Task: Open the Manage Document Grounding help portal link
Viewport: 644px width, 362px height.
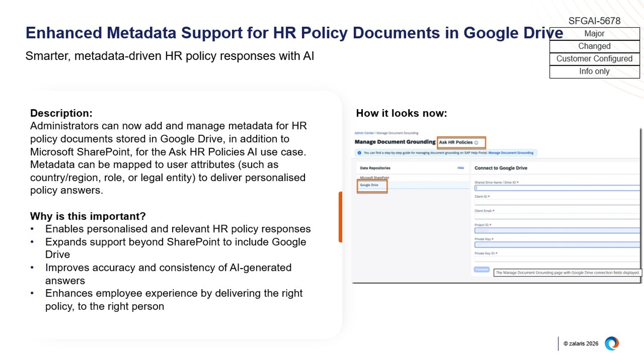Action: (511, 153)
